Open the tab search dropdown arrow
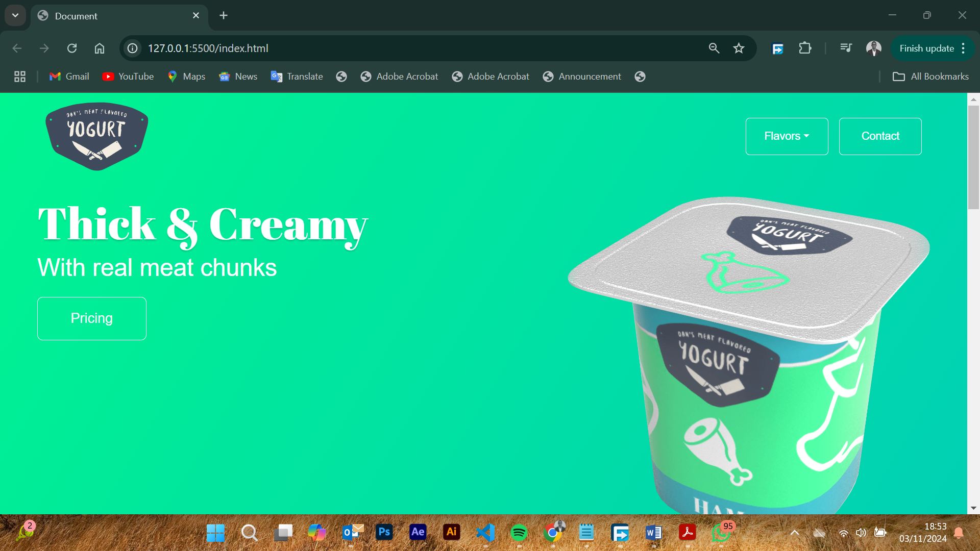980x551 pixels. pyautogui.click(x=15, y=15)
